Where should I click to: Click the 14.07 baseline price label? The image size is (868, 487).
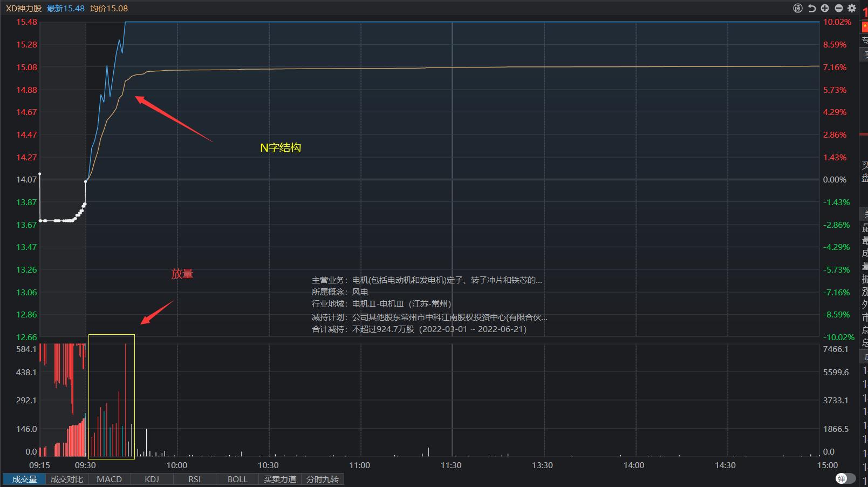pyautogui.click(x=26, y=180)
